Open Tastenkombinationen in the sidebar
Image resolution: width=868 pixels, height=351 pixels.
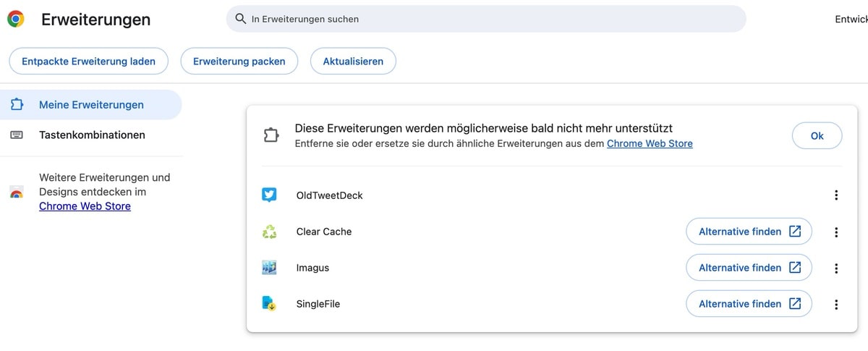pyautogui.click(x=90, y=135)
